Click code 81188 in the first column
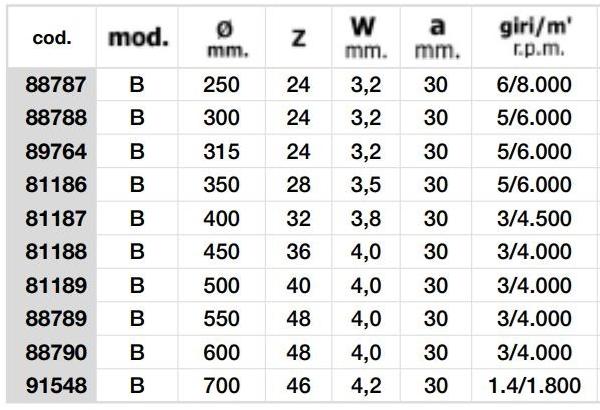 [x=57, y=251]
